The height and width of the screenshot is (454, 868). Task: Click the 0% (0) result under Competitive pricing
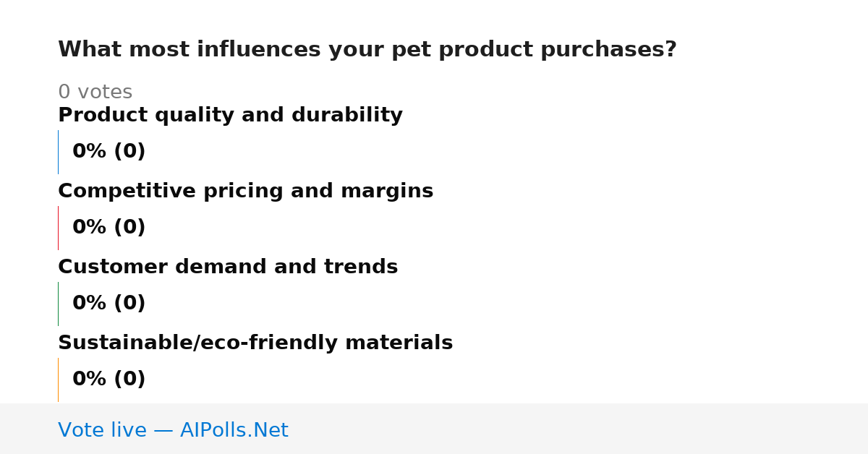[x=109, y=228]
